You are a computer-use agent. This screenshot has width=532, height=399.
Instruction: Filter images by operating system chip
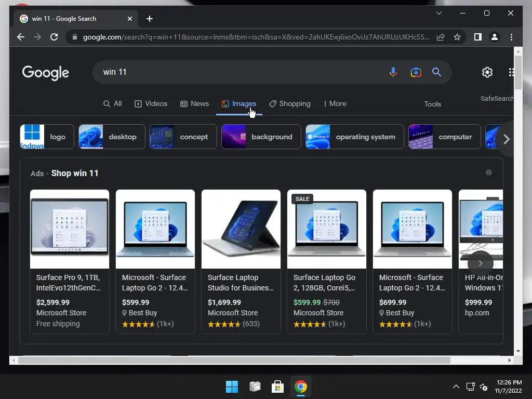[354, 137]
